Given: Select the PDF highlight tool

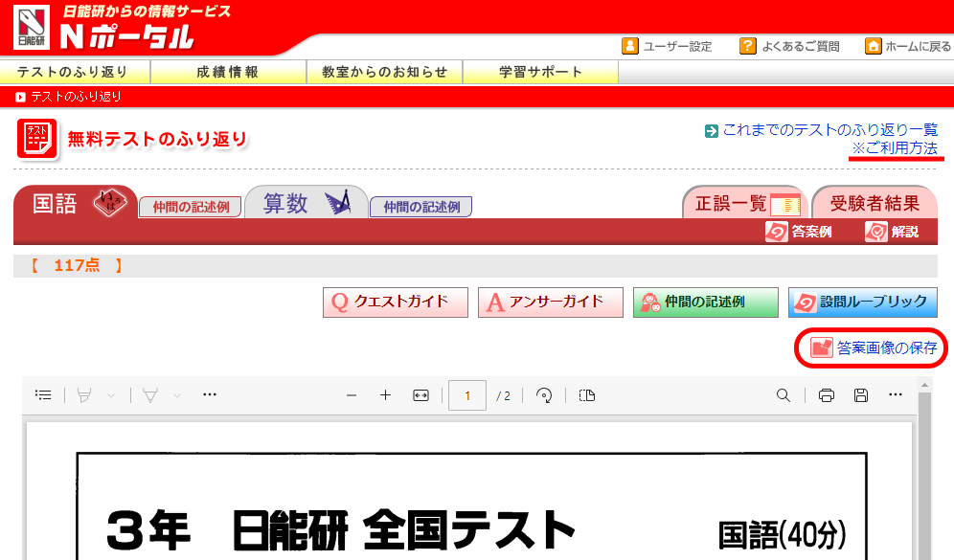Looking at the screenshot, I should [x=84, y=395].
